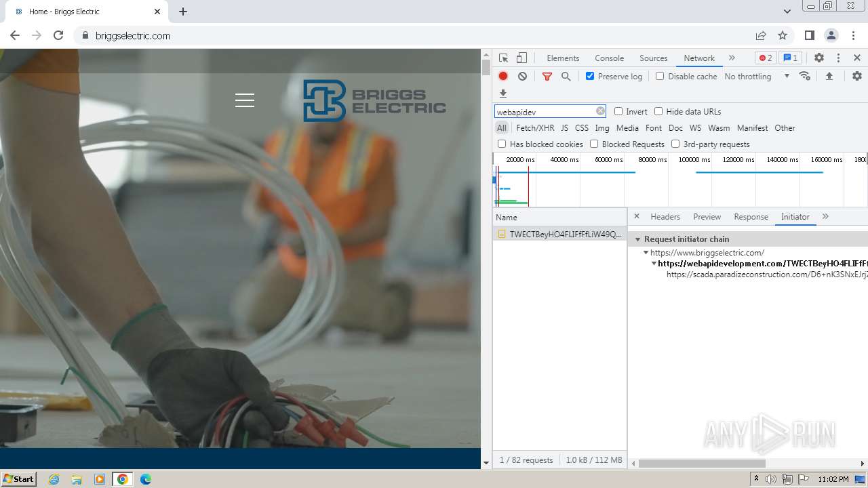The width and height of the screenshot is (868, 488).
Task: Check Has blocked cookies filter
Action: click(502, 144)
